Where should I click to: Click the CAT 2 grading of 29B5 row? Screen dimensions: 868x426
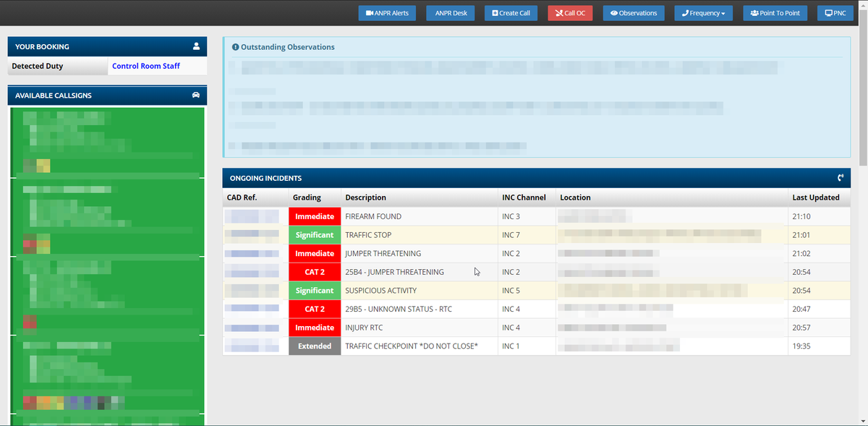tap(315, 309)
